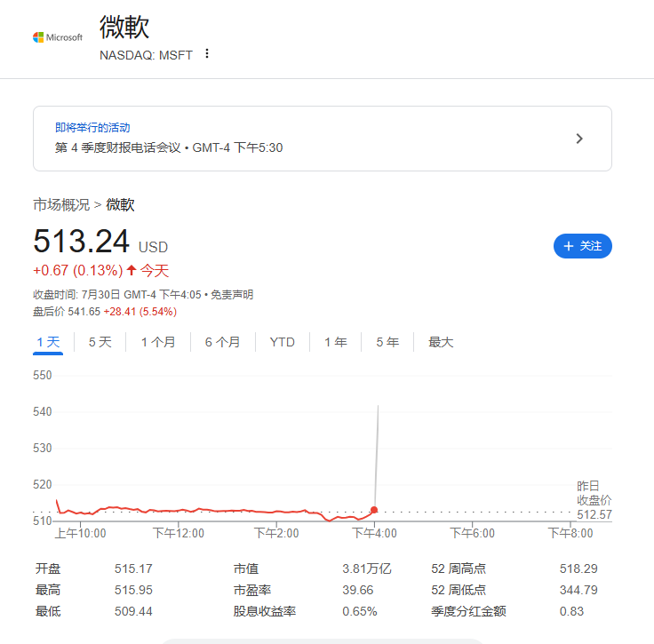Click the 微軟 company title heading
The width and height of the screenshot is (654, 644).
tap(124, 28)
